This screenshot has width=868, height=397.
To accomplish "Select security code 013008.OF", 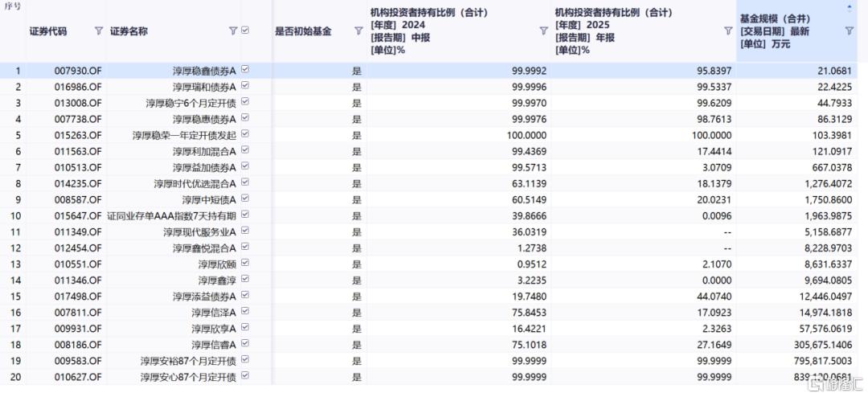I will pyautogui.click(x=78, y=103).
